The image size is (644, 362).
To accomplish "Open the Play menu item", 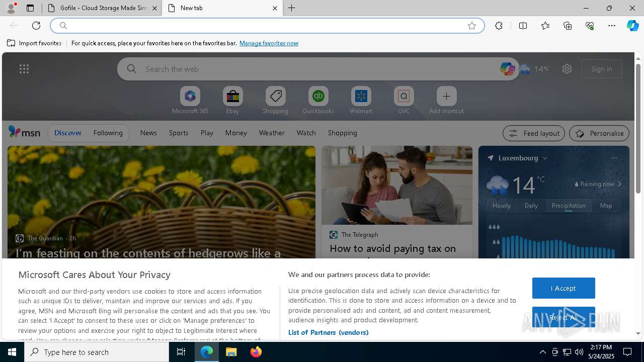I will [207, 133].
